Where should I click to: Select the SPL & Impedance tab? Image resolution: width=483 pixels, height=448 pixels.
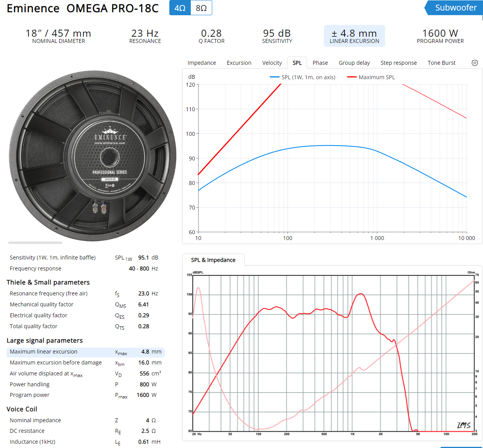[x=213, y=260]
